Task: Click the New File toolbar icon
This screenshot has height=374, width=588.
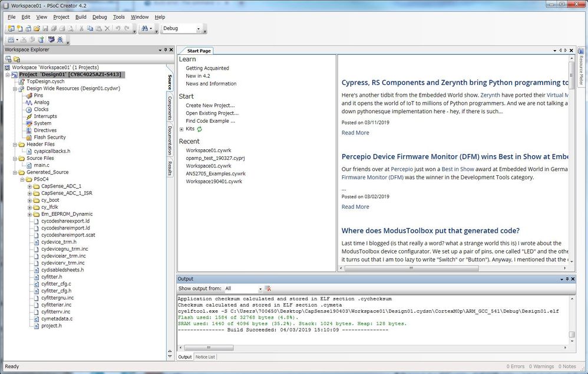Action: (19, 28)
